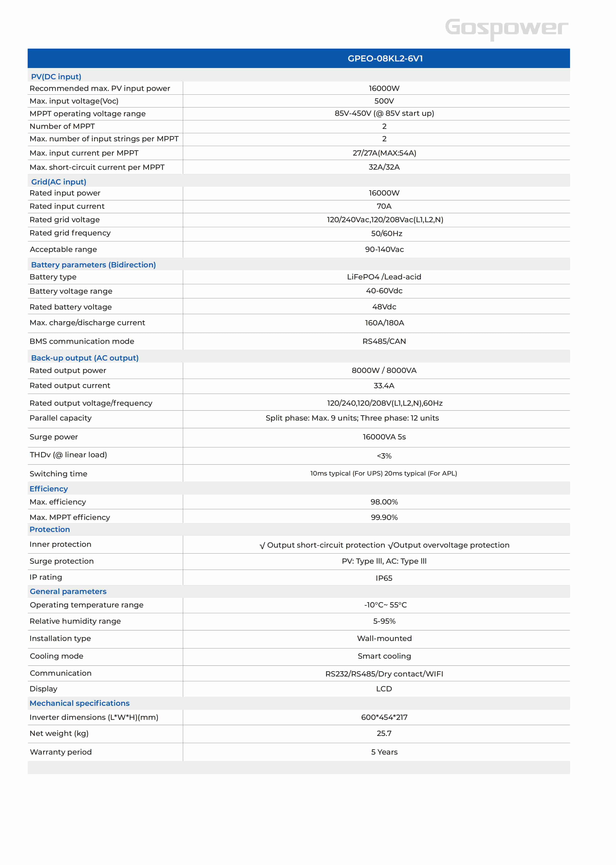Screen dimensions: 616x865
Task: Click the IP65 rating value
Action: (384, 578)
